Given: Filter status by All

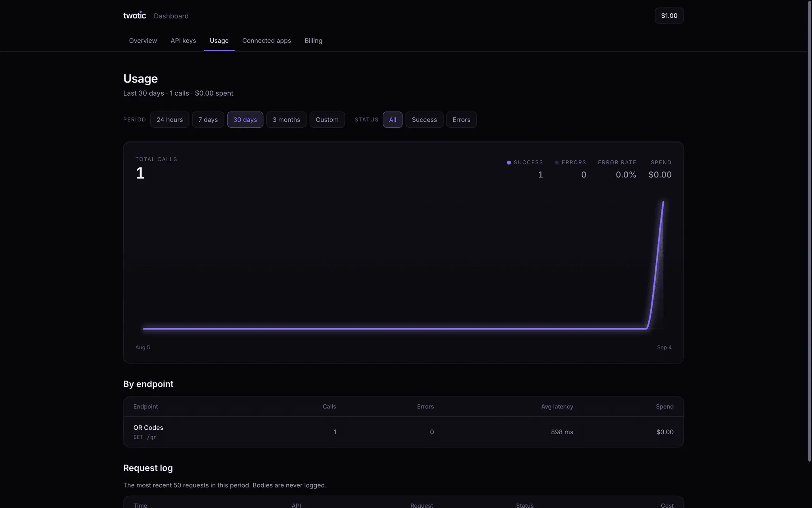Looking at the screenshot, I should pyautogui.click(x=393, y=119).
